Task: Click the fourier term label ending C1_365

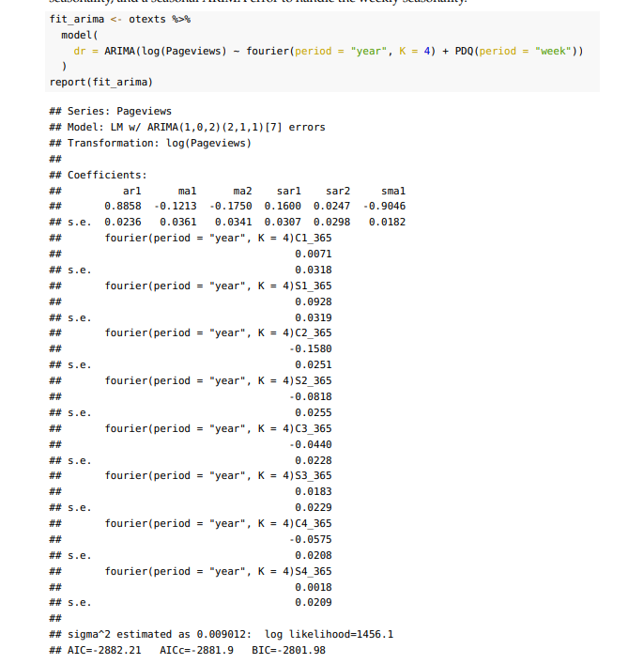Action: tap(218, 239)
